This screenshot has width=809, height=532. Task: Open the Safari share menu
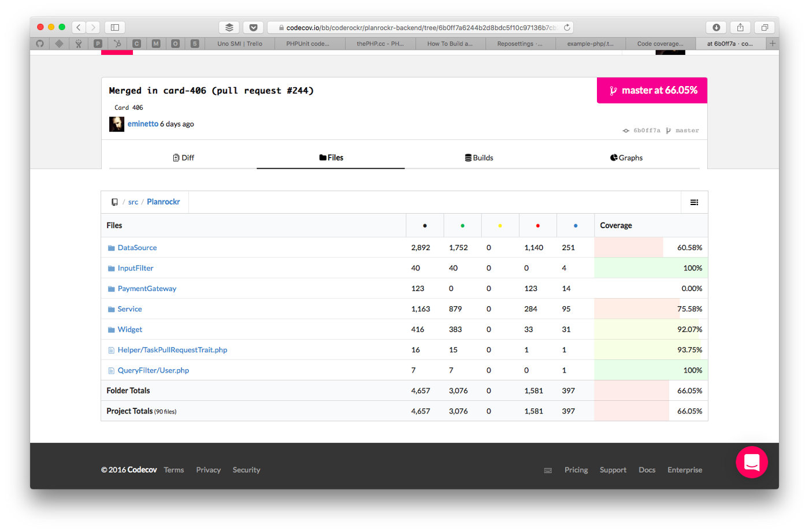[x=740, y=27]
